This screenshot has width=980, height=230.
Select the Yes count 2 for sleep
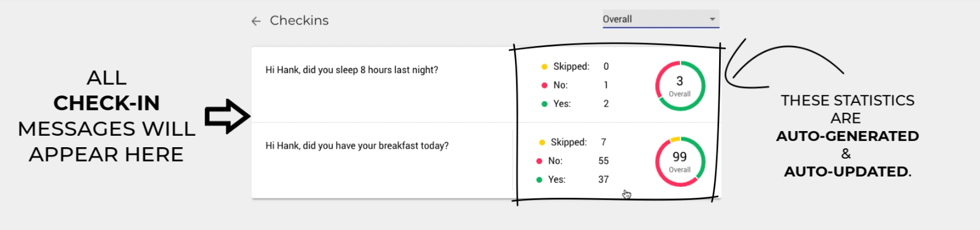(606, 104)
